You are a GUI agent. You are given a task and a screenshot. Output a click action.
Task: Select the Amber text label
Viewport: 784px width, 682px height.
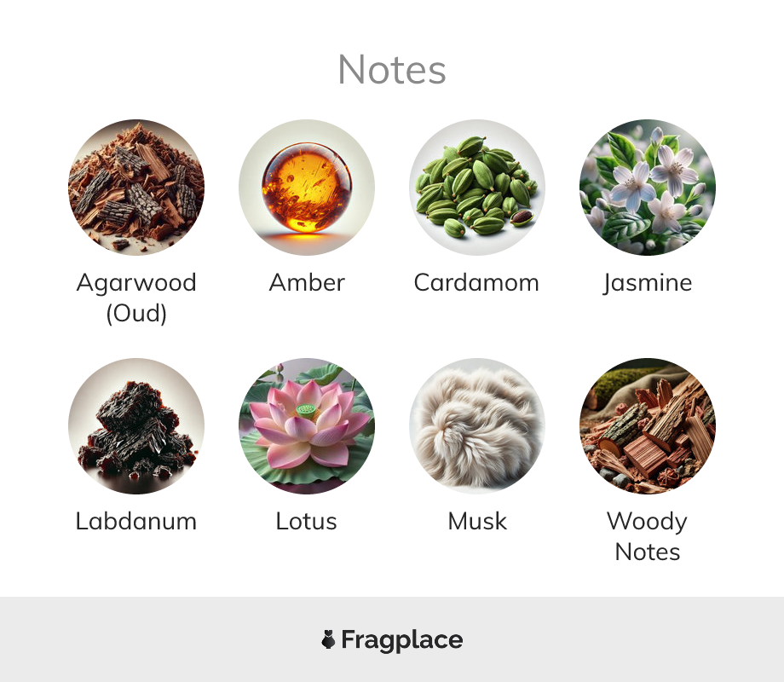pos(307,283)
